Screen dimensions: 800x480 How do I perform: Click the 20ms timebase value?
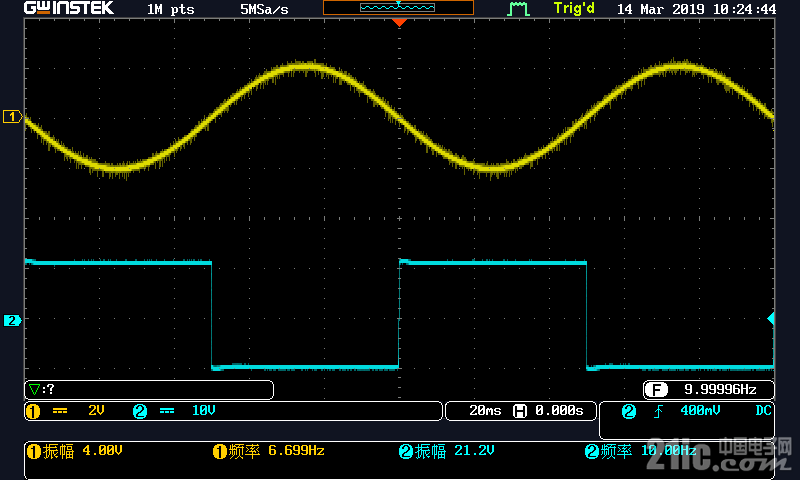[x=485, y=411]
